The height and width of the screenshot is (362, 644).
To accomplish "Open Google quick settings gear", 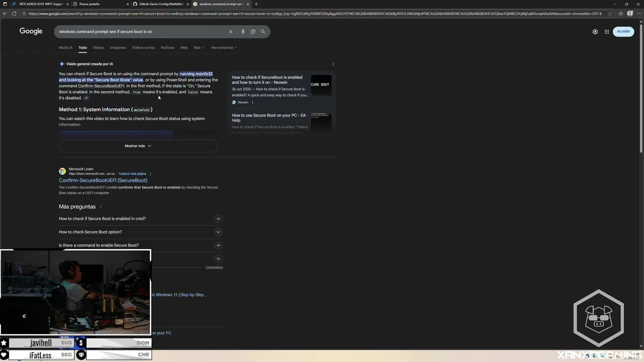I will [595, 31].
